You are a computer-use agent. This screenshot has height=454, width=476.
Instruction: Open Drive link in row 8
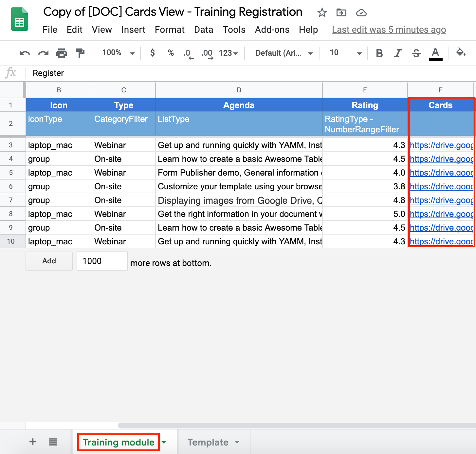(x=442, y=214)
